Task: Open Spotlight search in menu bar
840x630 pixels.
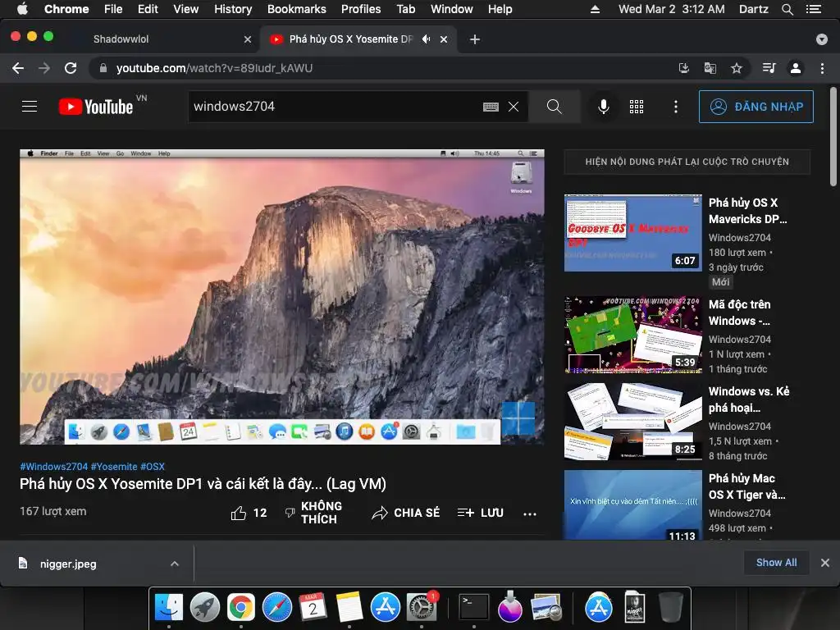Action: point(787,9)
